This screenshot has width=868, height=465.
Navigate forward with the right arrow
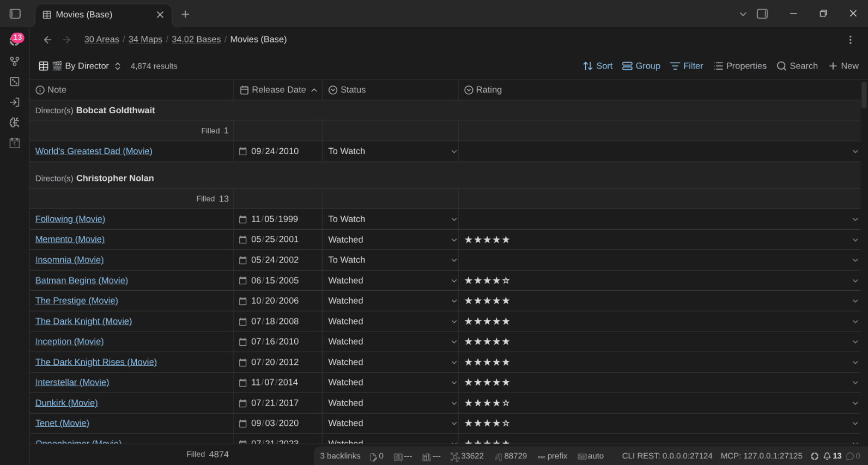66,40
